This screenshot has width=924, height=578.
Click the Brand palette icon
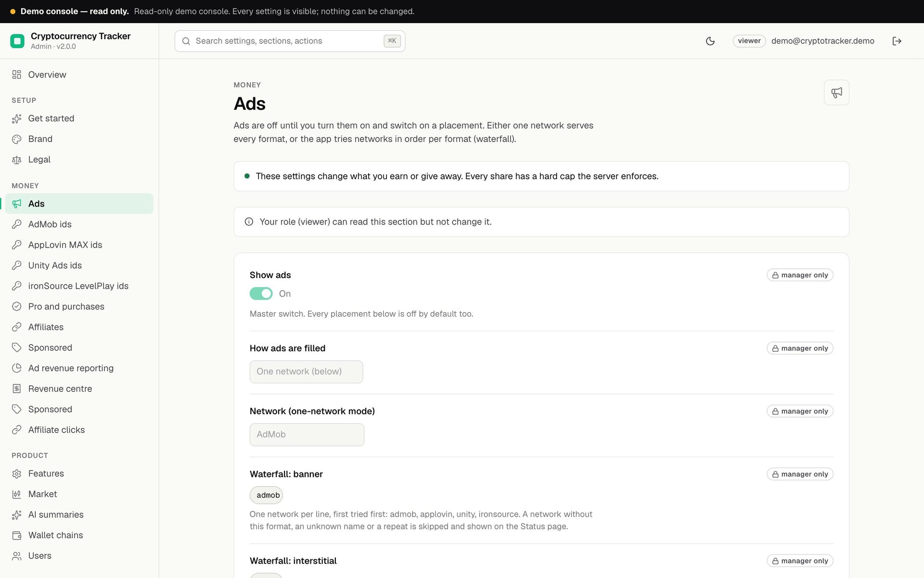tap(17, 139)
